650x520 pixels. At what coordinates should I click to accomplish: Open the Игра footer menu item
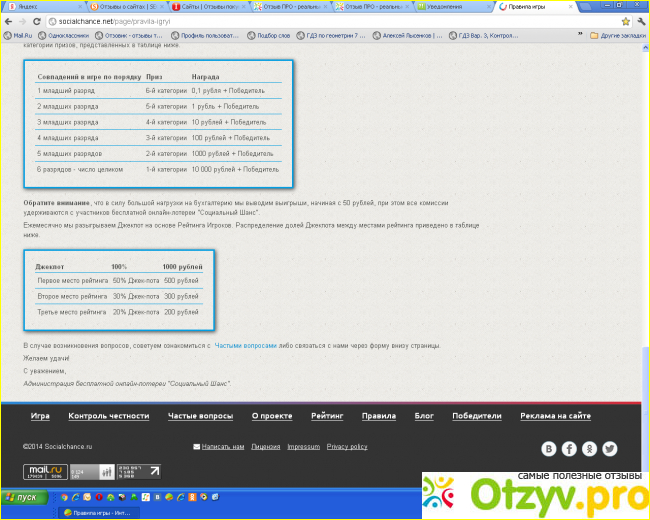click(40, 415)
